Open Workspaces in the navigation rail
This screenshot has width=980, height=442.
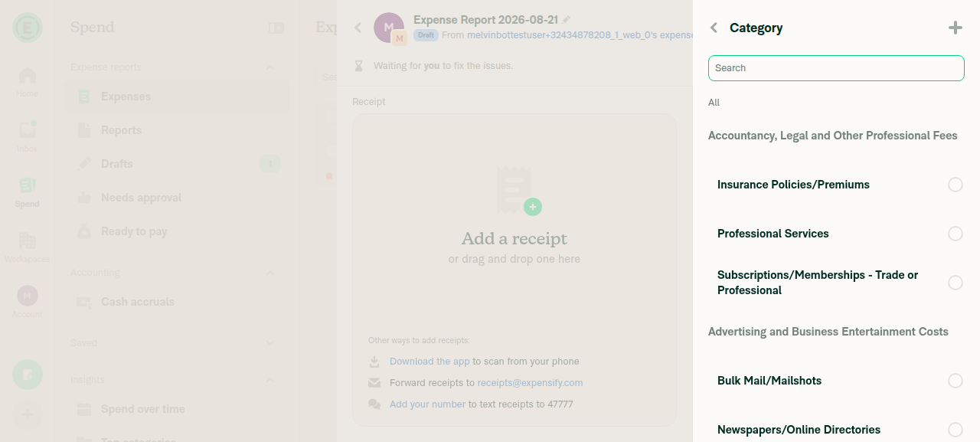(28, 247)
